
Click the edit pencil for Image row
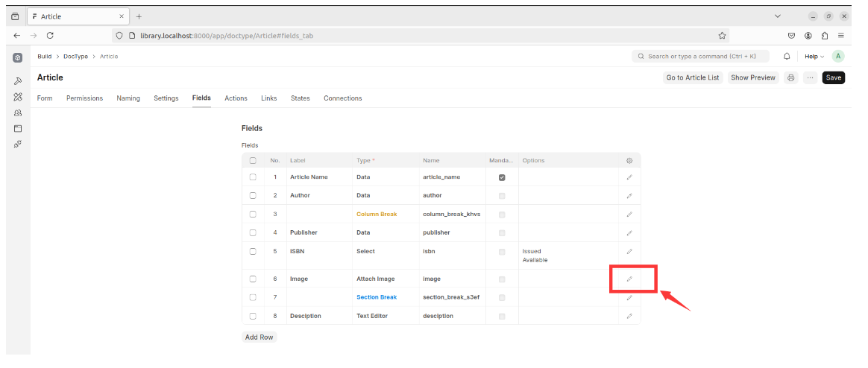(629, 279)
